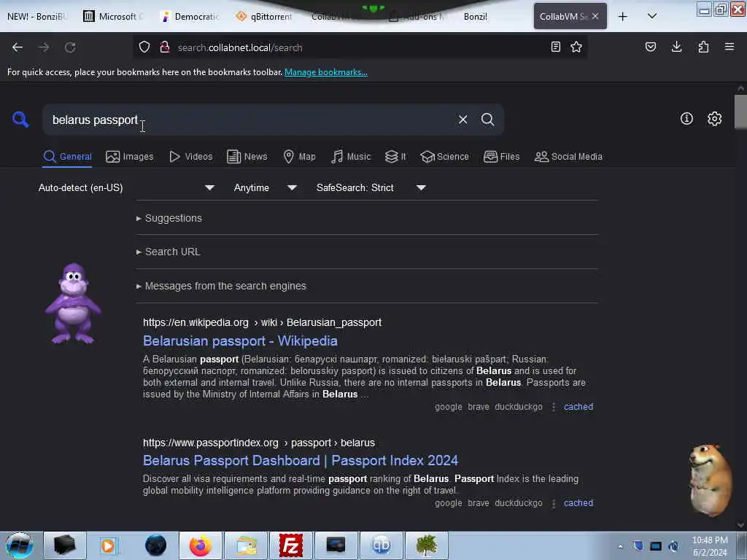Image resolution: width=747 pixels, height=560 pixels.
Task: Switch to Images search category
Action: [130, 157]
